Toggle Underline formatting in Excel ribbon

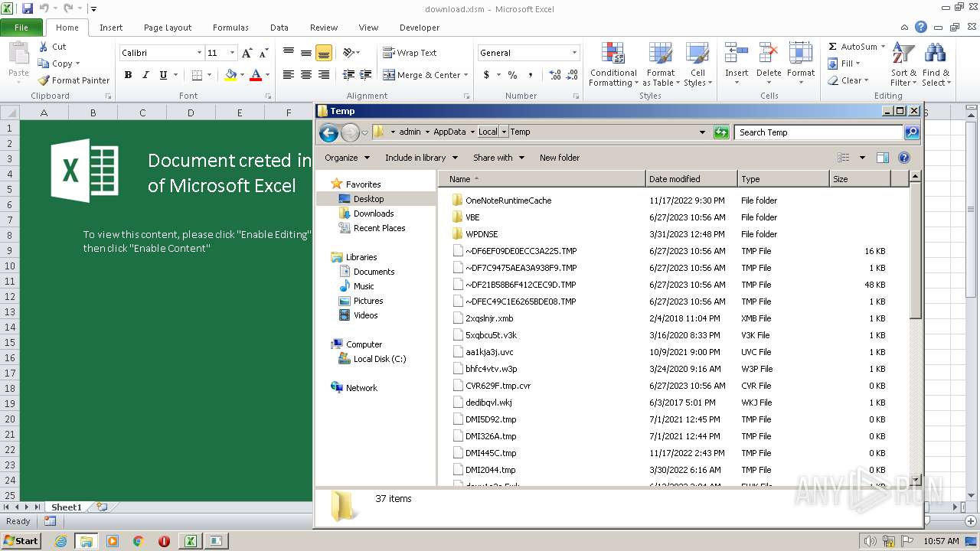pyautogui.click(x=163, y=75)
